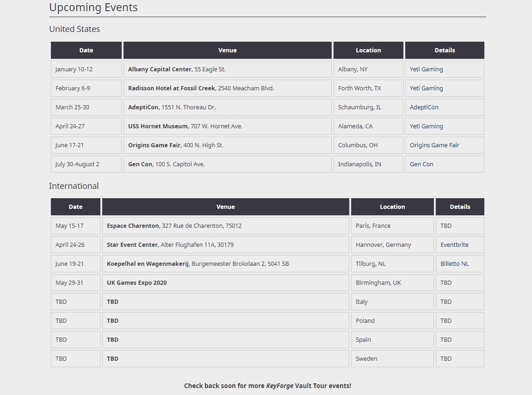Click the April 24-26 date cell

[x=76, y=245]
